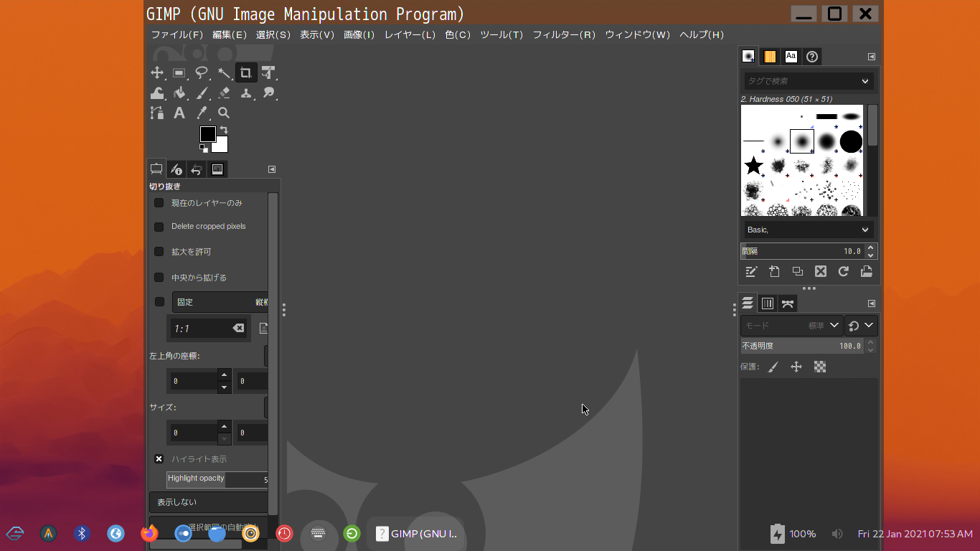980x551 pixels.
Task: Increase the first 左上角の座標 value
Action: (225, 375)
